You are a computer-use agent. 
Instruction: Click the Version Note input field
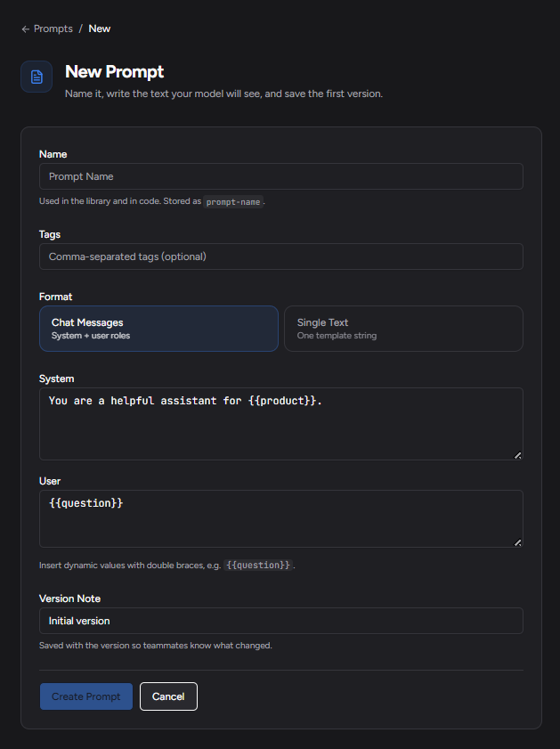281,621
